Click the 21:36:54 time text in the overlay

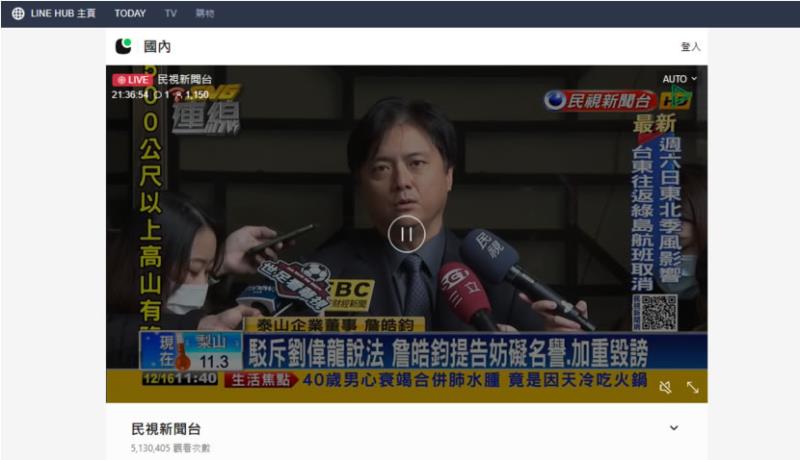coord(130,94)
